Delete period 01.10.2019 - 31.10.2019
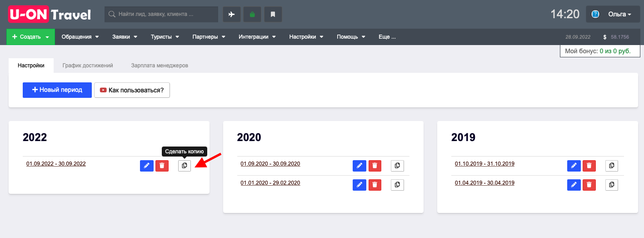The width and height of the screenshot is (644, 238). [589, 166]
